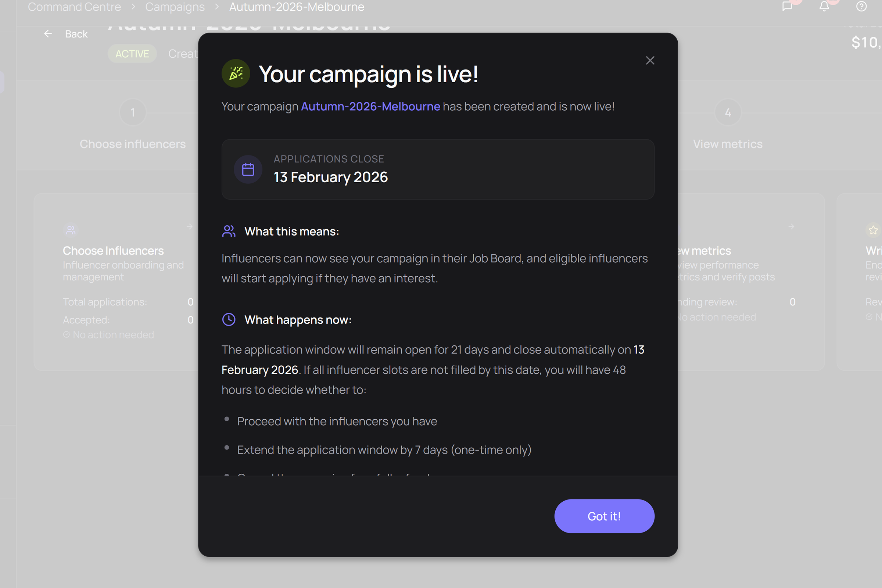Open the Campaigns breadcrumb
Viewport: 882px width, 588px height.
[x=175, y=7]
